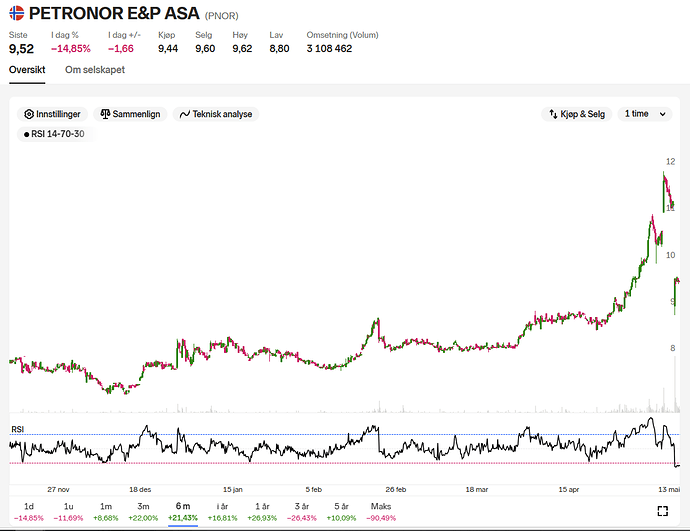Click the 5 feb date axis label
The width and height of the screenshot is (690, 531).
[314, 490]
